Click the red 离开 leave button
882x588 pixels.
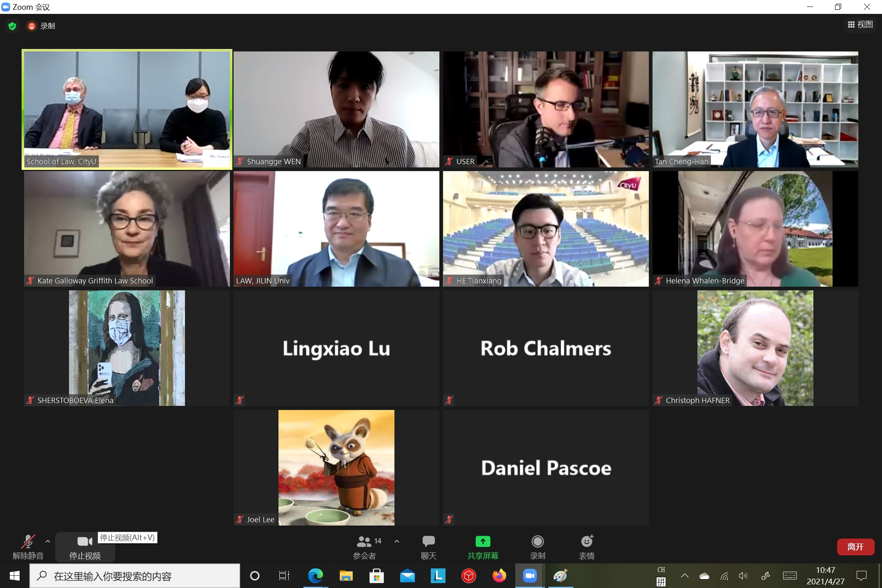pyautogui.click(x=855, y=547)
